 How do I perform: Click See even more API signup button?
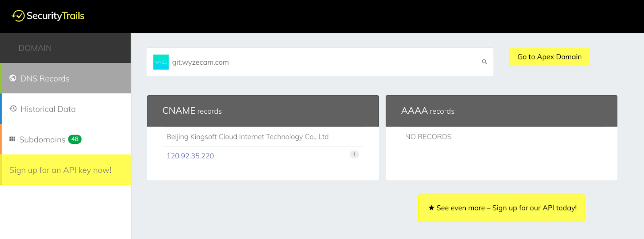point(502,208)
